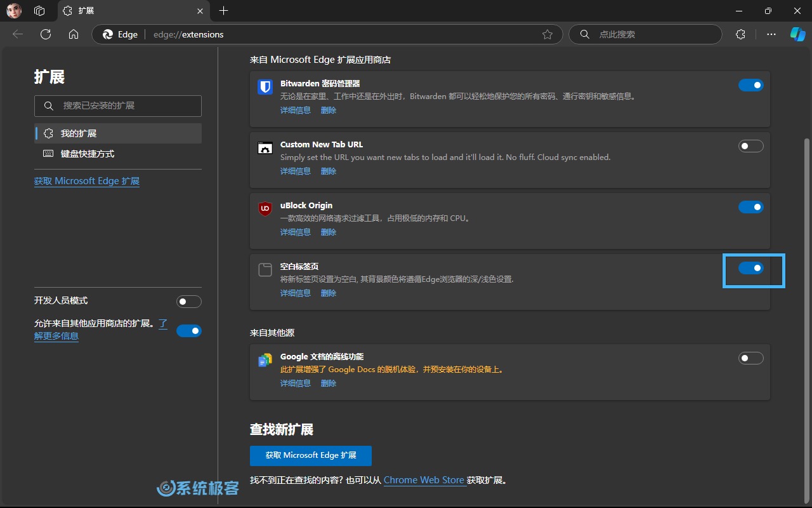Open the Copilot icon
The height and width of the screenshot is (508, 812).
(x=797, y=34)
